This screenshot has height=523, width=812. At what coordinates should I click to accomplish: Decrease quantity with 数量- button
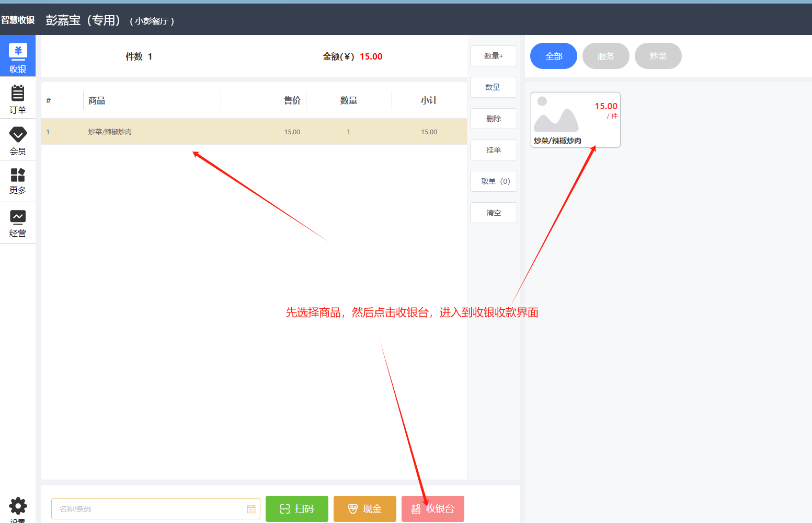tap(493, 87)
